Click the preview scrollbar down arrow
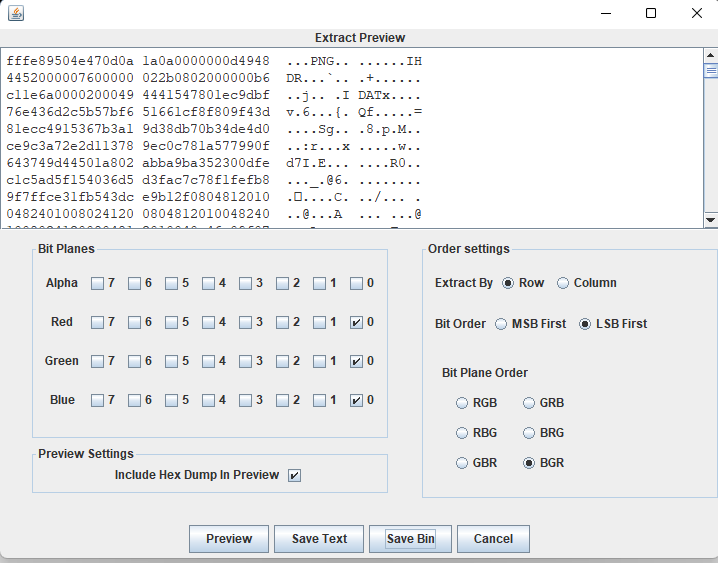This screenshot has height=563, width=718. tap(710, 220)
